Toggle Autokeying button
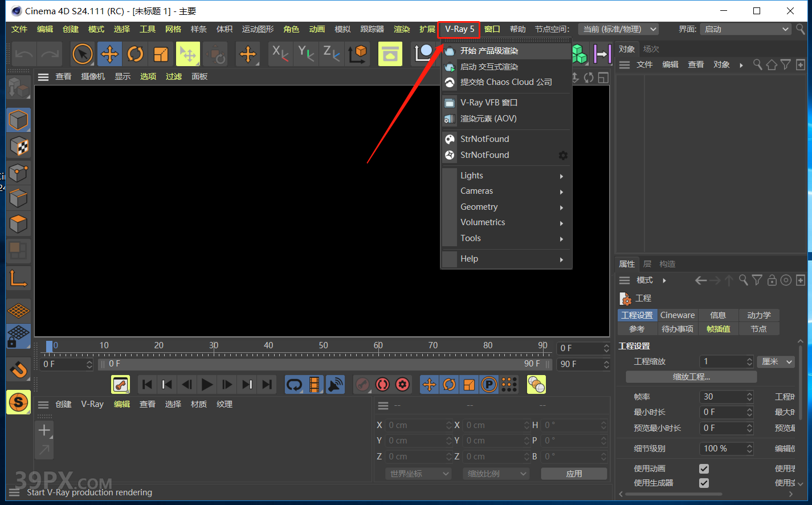The image size is (812, 505). click(382, 385)
